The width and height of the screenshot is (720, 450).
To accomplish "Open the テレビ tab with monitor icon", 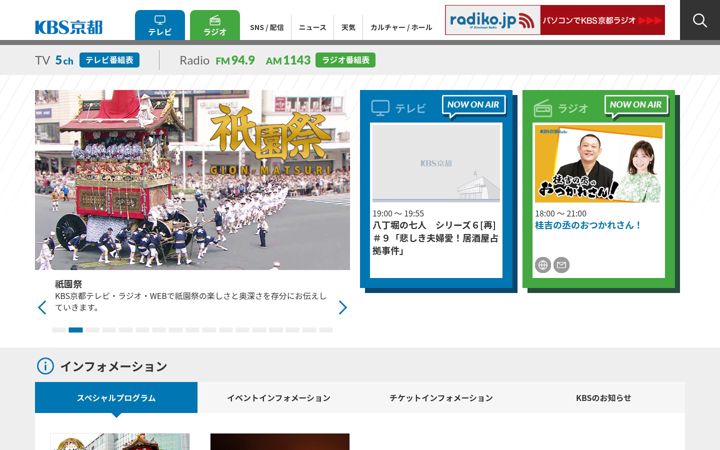I will 160,25.
